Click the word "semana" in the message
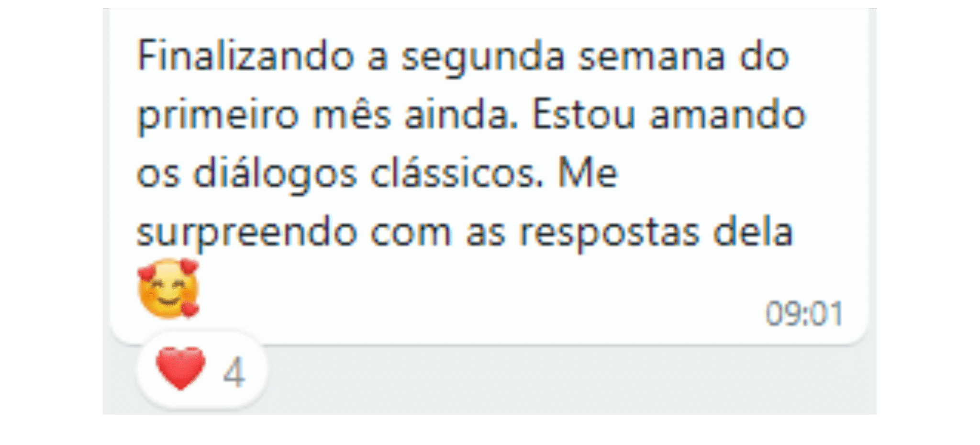 [x=652, y=57]
